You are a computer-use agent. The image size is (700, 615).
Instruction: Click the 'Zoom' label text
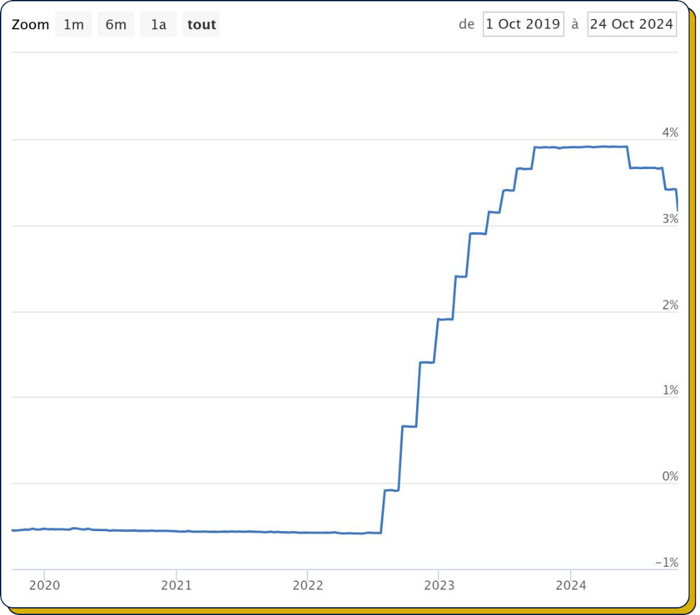pos(31,25)
